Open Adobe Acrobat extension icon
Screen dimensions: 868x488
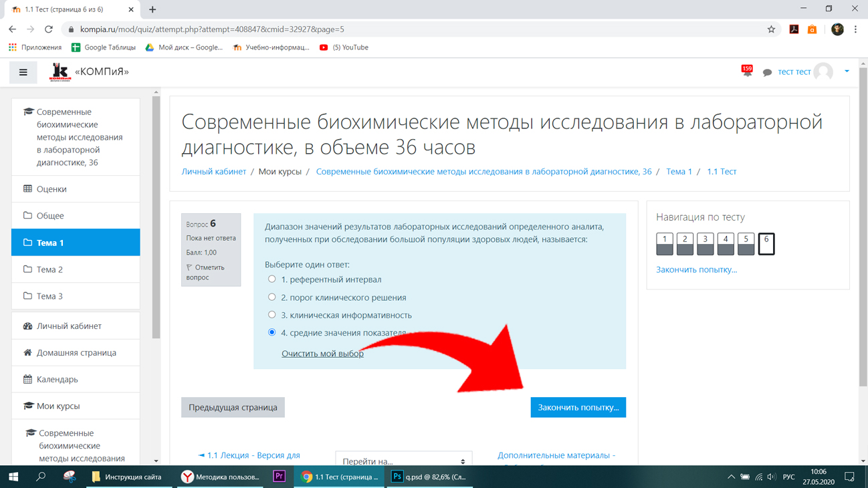(x=794, y=29)
